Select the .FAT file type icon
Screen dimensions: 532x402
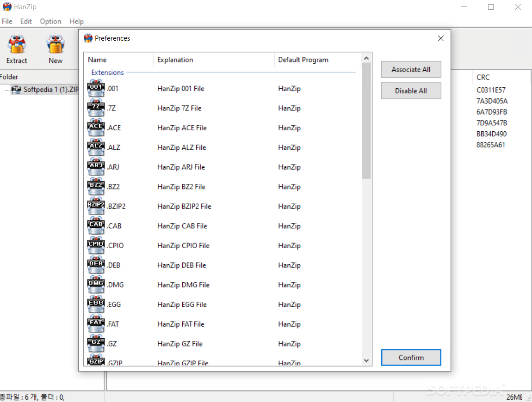pos(96,324)
